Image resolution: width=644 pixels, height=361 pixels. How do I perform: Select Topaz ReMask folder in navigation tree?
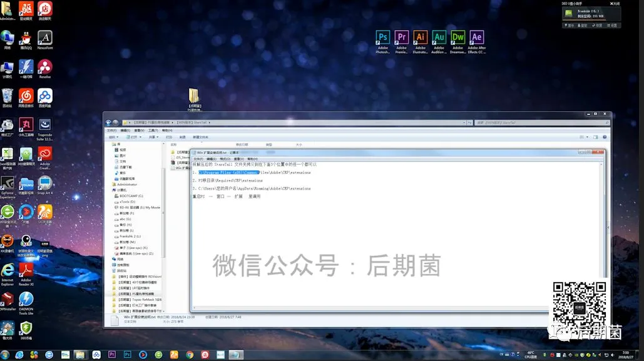(x=138, y=300)
